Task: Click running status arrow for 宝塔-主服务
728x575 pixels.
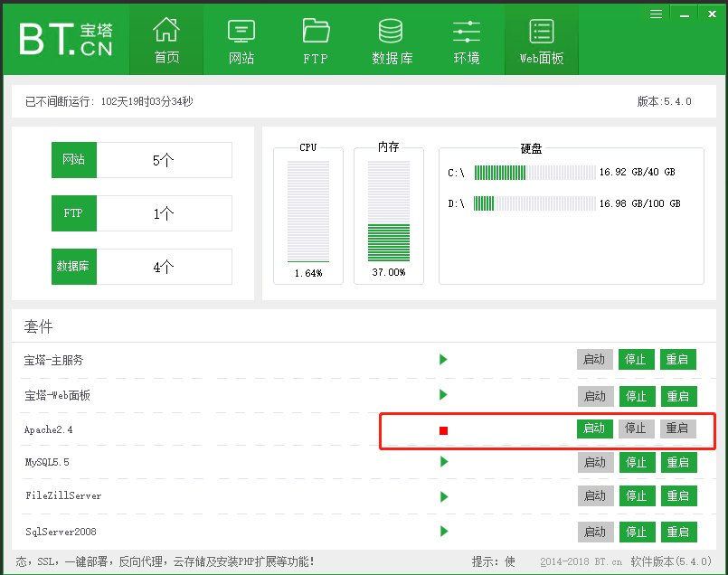Action: (443, 359)
